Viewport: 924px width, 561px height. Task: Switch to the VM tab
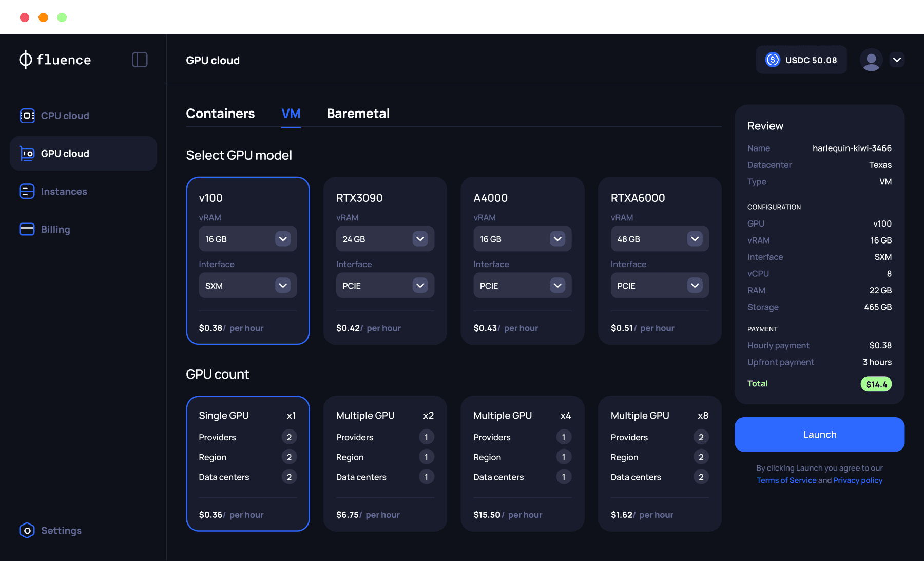pyautogui.click(x=291, y=114)
